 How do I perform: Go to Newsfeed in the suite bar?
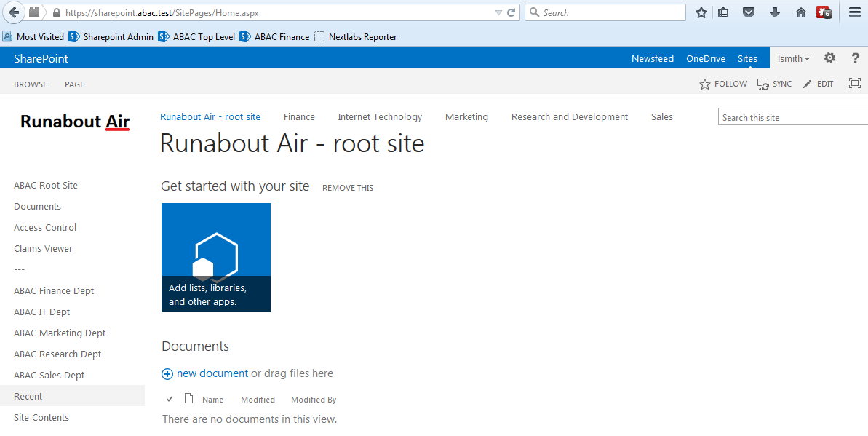[653, 58]
